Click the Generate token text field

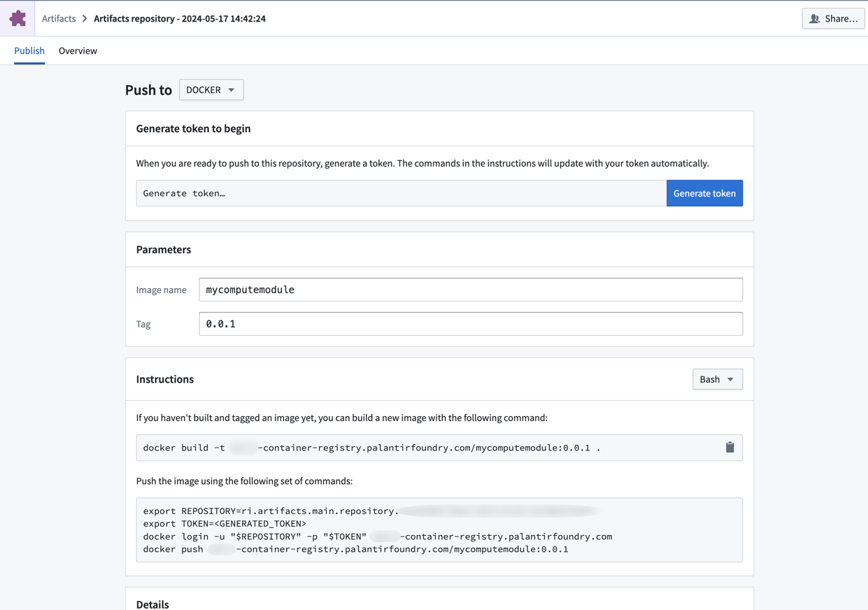(x=401, y=193)
